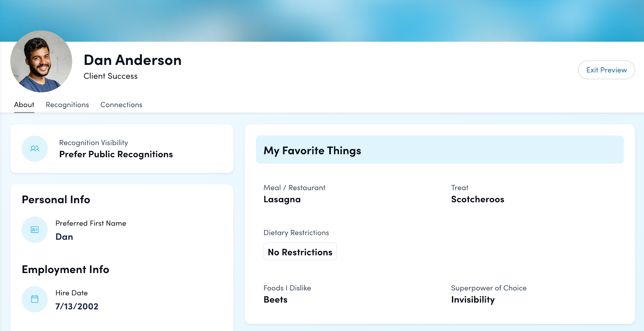The height and width of the screenshot is (331, 644).
Task: Click the Invisibility superpower entry
Action: pos(473,300)
